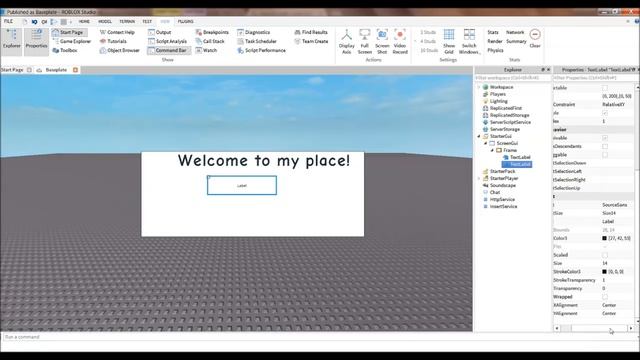Open the Breakpoints window

coord(212,32)
